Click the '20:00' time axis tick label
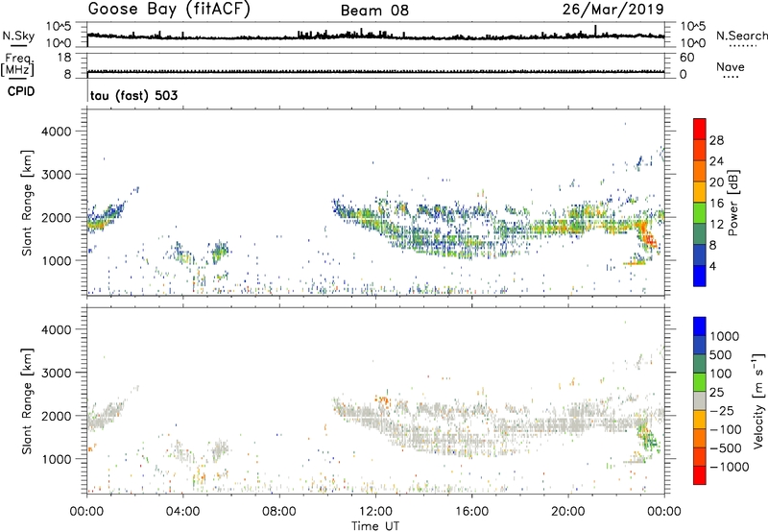 [568, 512]
